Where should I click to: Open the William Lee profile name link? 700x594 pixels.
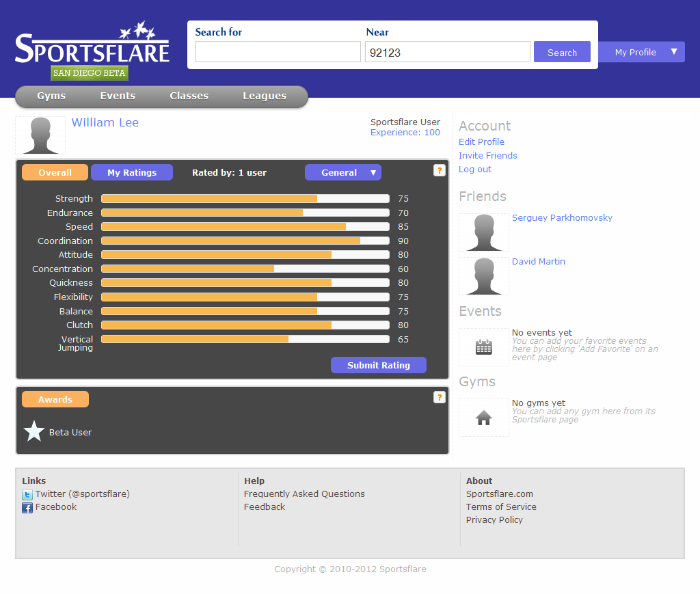click(x=105, y=123)
